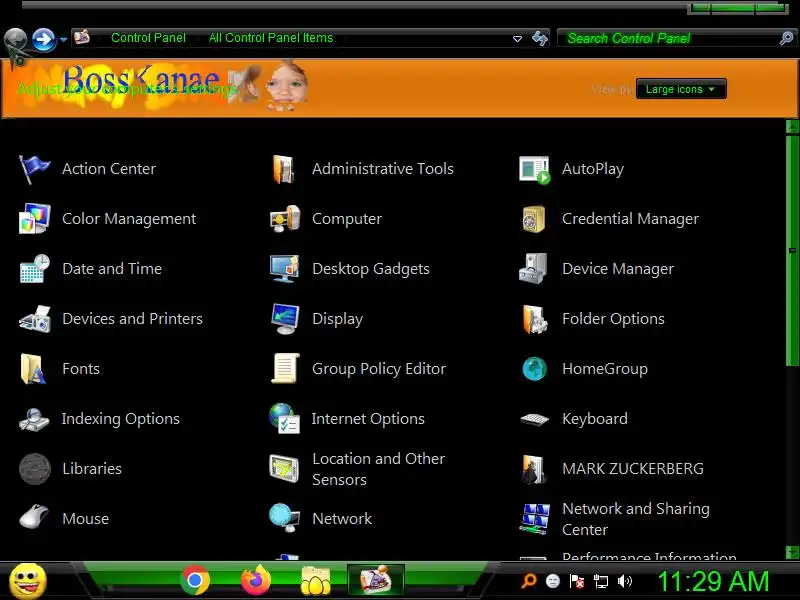Open the Credential Manager text link
Viewport: 800px width, 600px height.
pos(630,219)
